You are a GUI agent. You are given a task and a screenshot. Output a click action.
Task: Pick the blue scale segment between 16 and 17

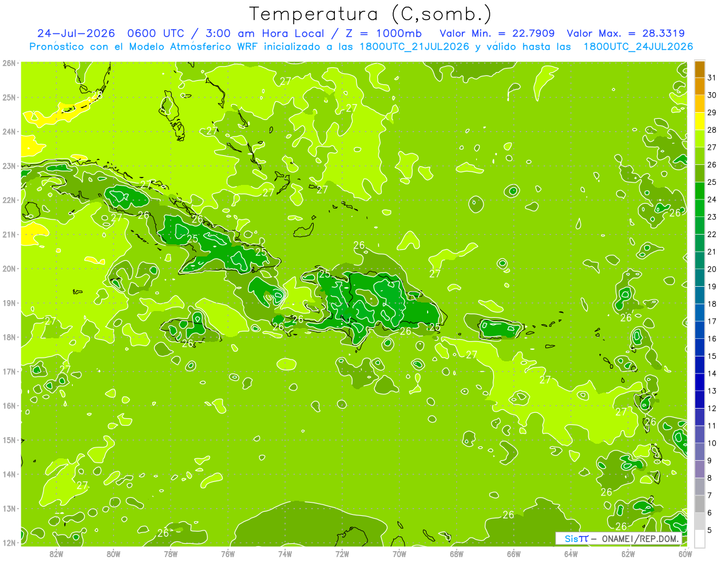pos(699,330)
